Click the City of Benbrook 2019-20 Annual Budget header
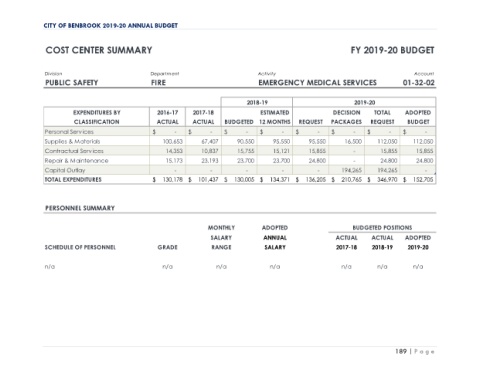 111,26
